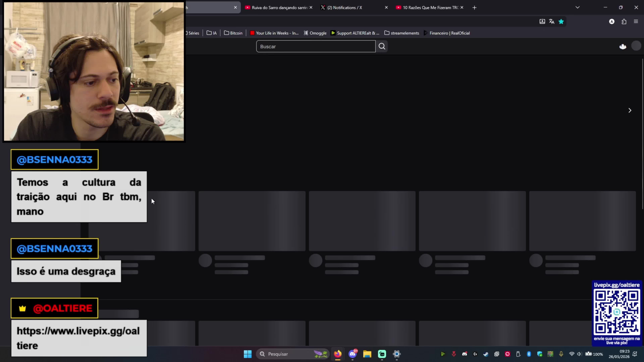Click the red circle recording tray icon
Viewport: 644px width, 362px height.
pos(507,354)
